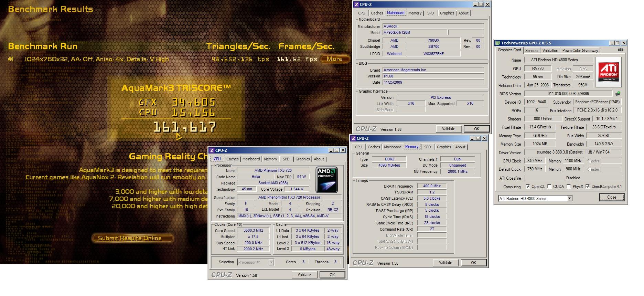Click the GPU-Z BIOS save chip icon
This screenshot has width=644, height=296.
coord(618,93)
